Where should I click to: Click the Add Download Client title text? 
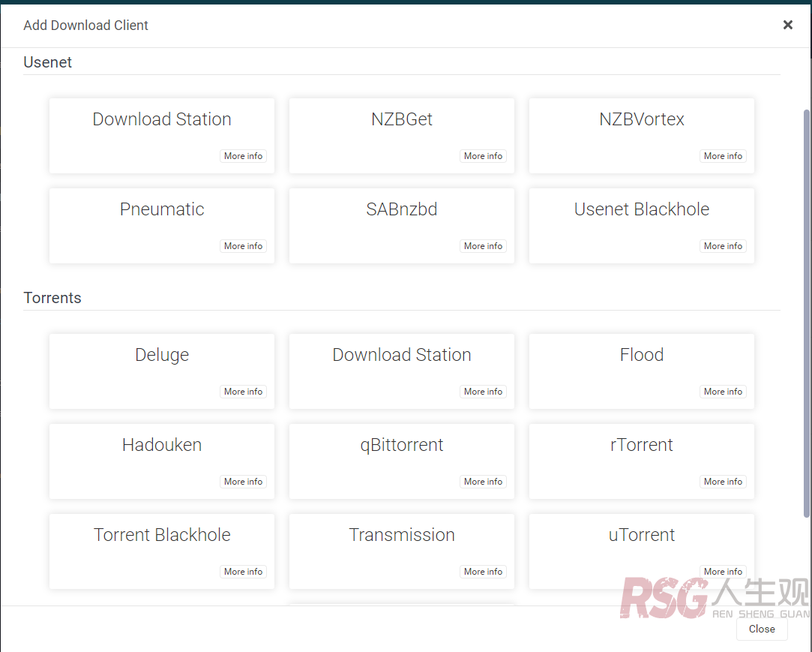click(86, 26)
